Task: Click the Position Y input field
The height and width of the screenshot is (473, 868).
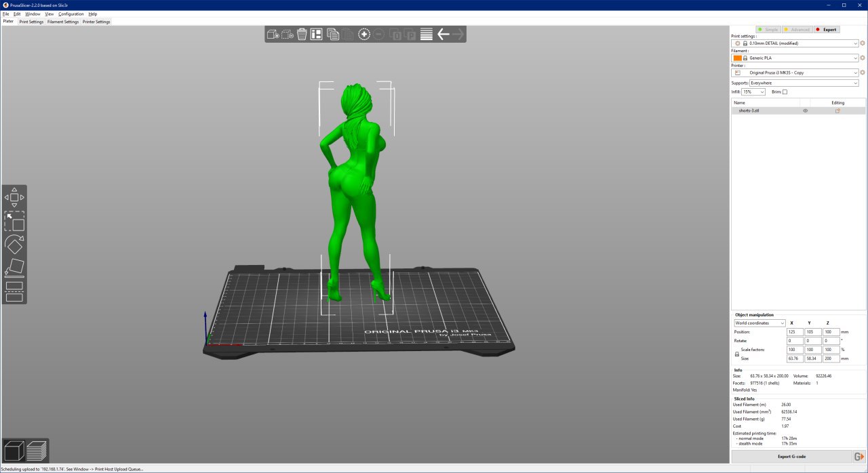Action: pos(813,332)
